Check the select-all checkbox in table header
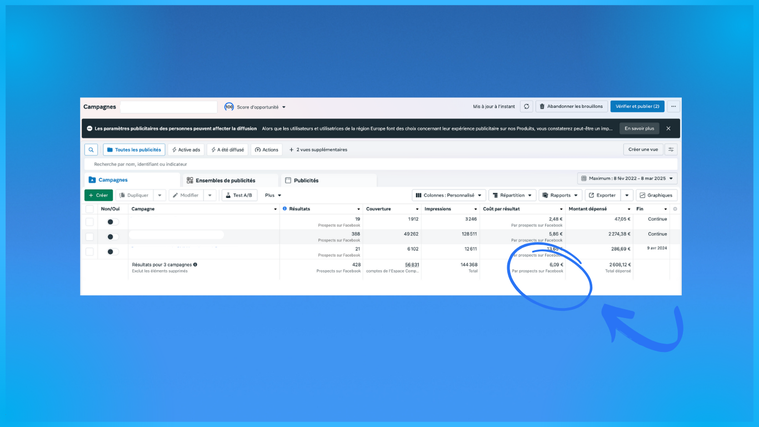Viewport: 759px width, 427px height. 90,209
